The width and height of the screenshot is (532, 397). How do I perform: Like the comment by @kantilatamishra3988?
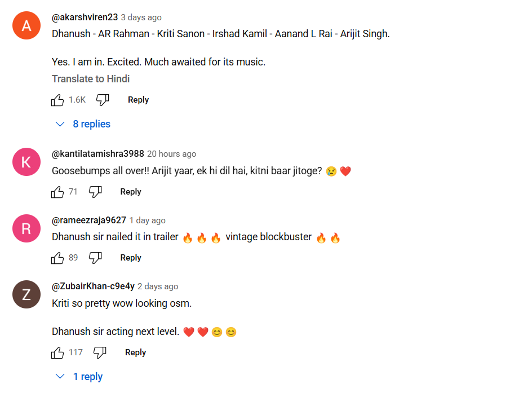[x=57, y=192]
